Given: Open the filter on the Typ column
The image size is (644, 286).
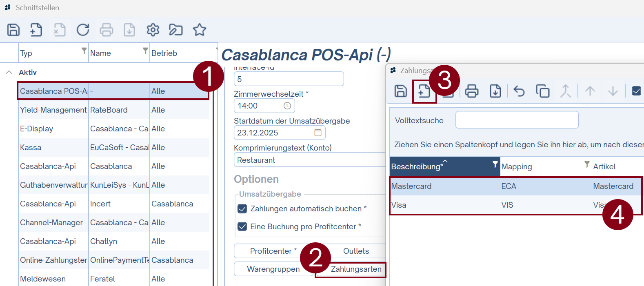Looking at the screenshot, I should click(x=84, y=51).
